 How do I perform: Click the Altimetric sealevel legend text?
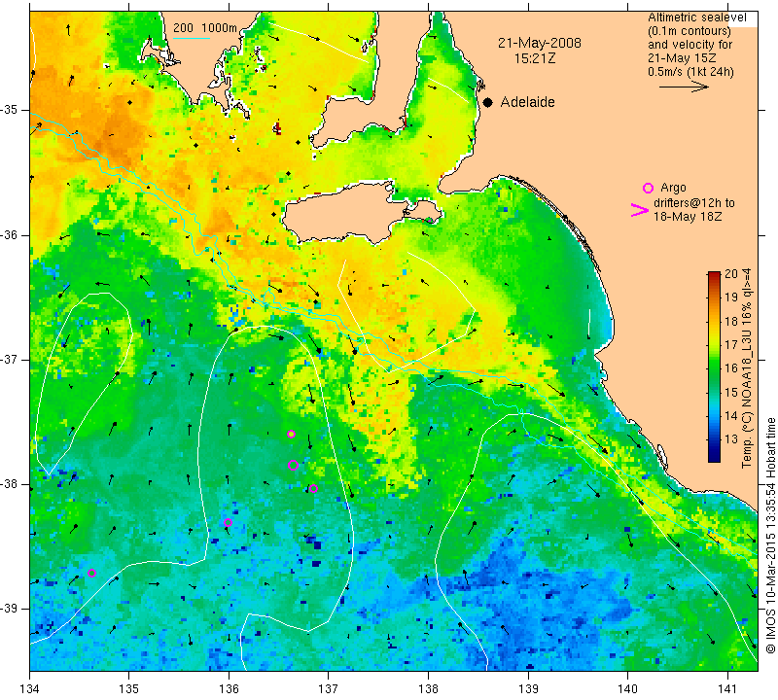[697, 17]
